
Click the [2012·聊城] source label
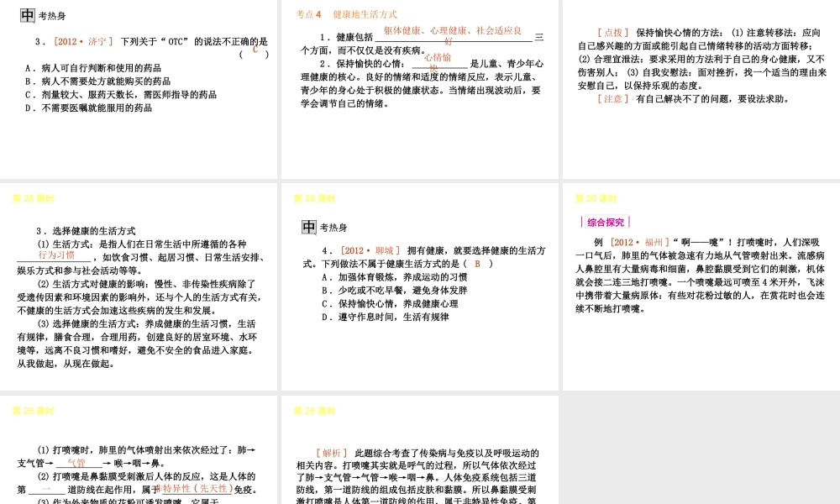pos(370,250)
